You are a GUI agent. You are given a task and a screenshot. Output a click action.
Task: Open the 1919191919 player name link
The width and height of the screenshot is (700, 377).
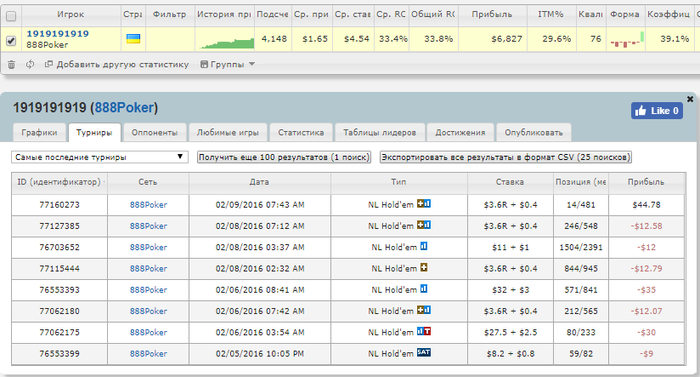click(58, 34)
